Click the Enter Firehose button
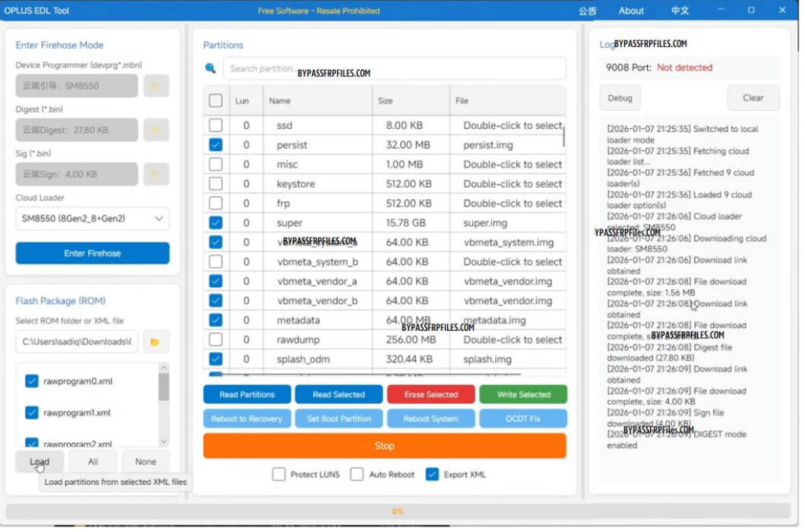 tap(93, 254)
